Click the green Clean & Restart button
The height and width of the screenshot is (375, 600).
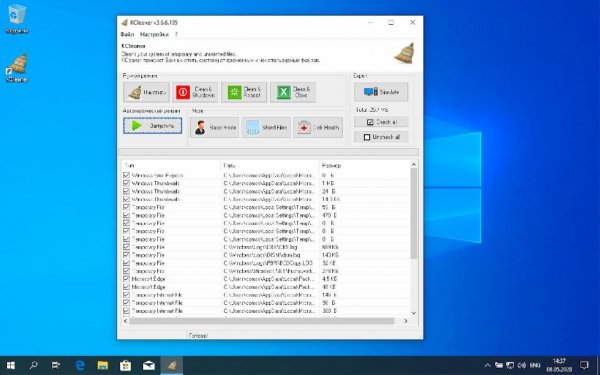[244, 92]
